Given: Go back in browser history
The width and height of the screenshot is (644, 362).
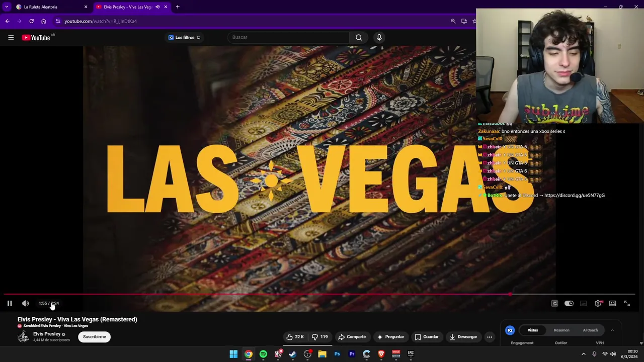Looking at the screenshot, I should pos(7,21).
